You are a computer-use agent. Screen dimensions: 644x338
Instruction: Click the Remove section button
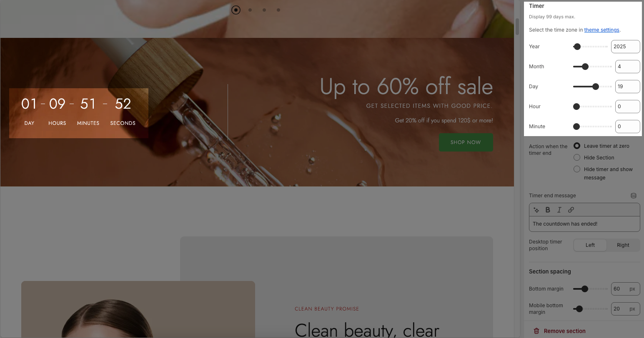(x=564, y=331)
